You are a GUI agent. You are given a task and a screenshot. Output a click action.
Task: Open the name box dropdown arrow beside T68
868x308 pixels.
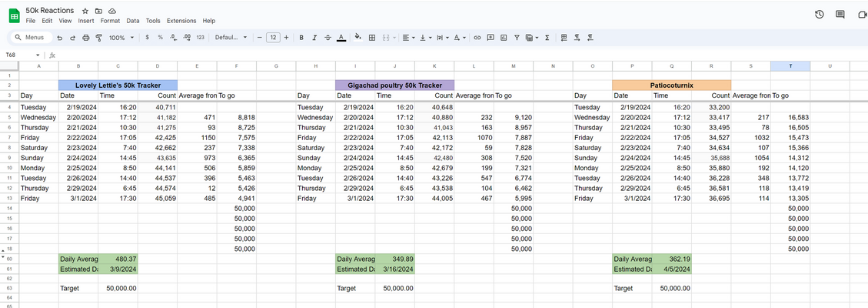38,55
